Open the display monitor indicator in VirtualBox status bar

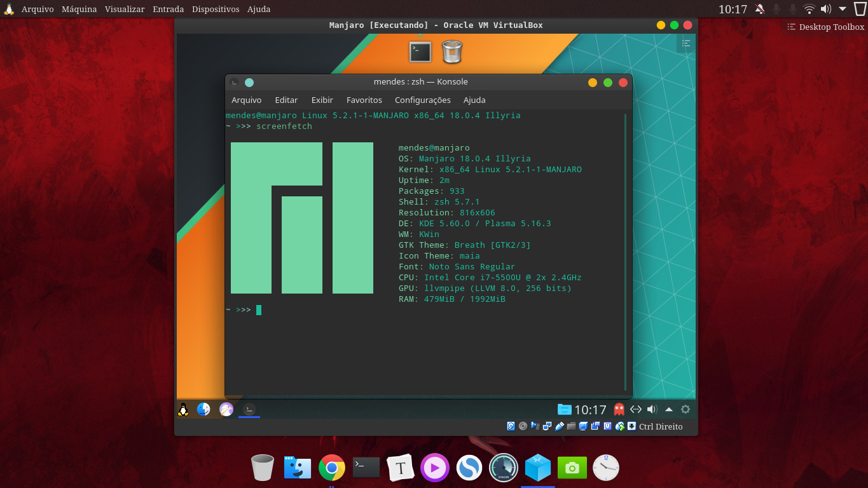click(x=584, y=426)
